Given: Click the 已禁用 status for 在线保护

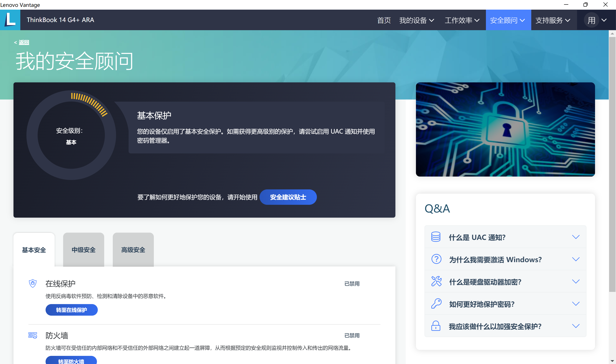Looking at the screenshot, I should tap(352, 284).
